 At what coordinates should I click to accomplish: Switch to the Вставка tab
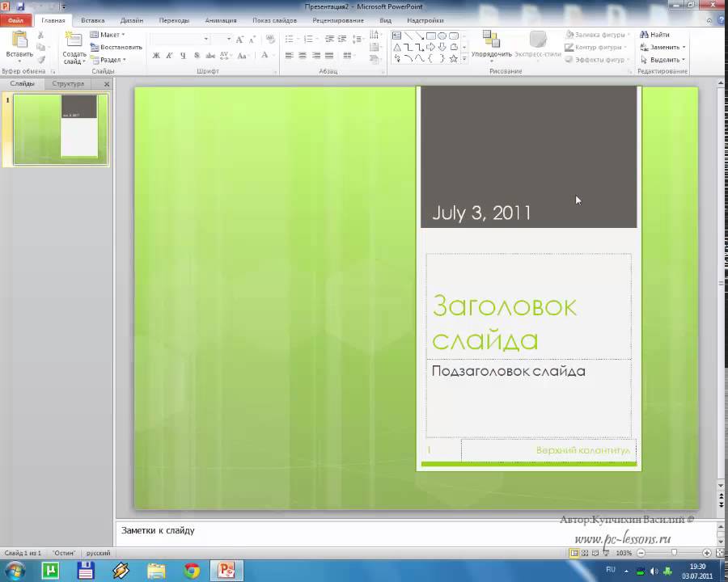92,20
